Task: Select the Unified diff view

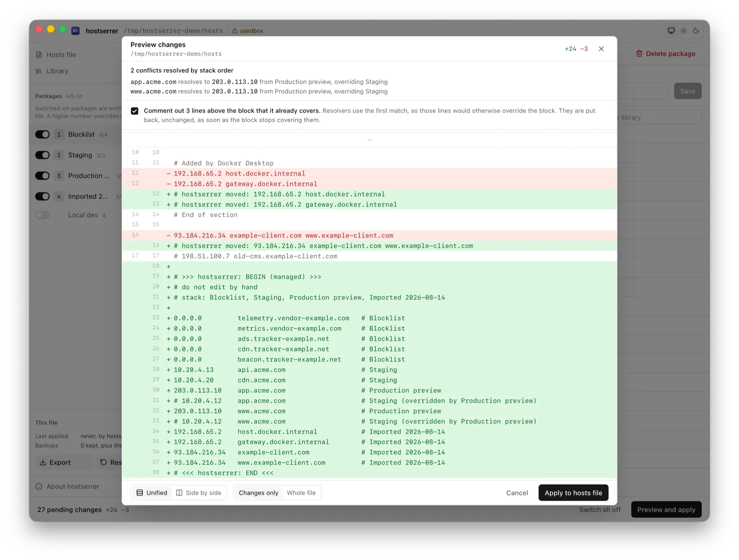Action: (152, 493)
